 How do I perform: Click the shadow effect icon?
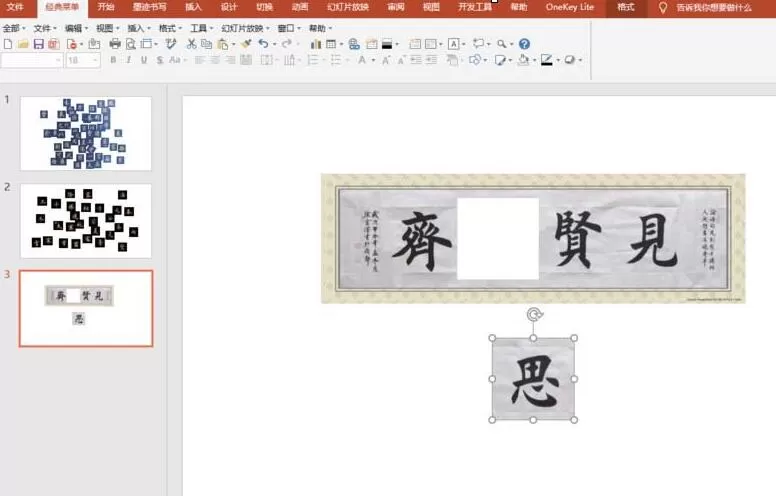pos(570,60)
